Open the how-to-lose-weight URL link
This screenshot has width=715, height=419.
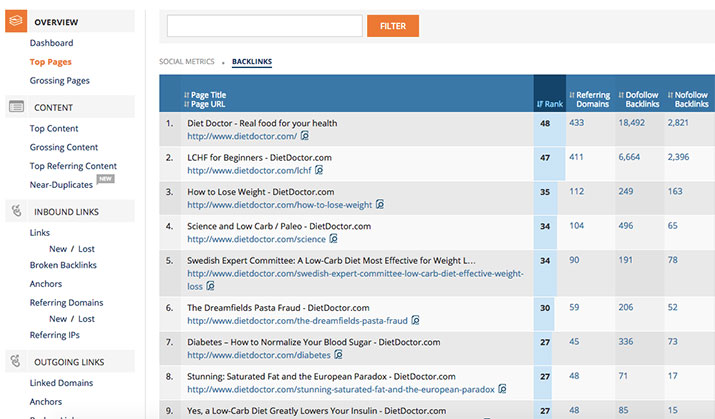(280, 205)
